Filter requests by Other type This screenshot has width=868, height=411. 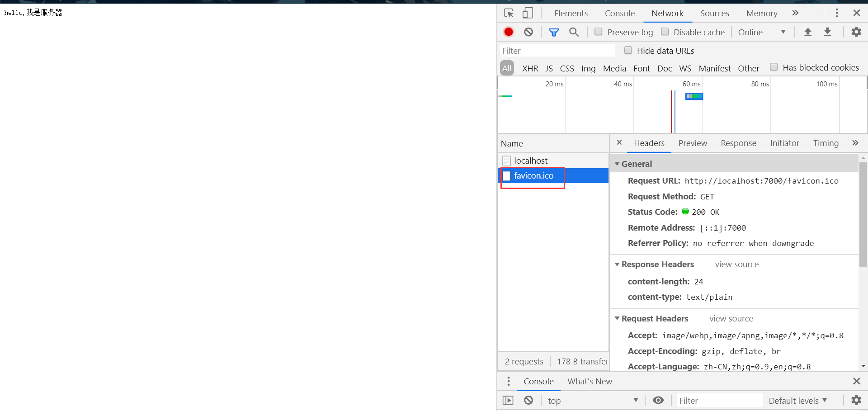(x=749, y=68)
